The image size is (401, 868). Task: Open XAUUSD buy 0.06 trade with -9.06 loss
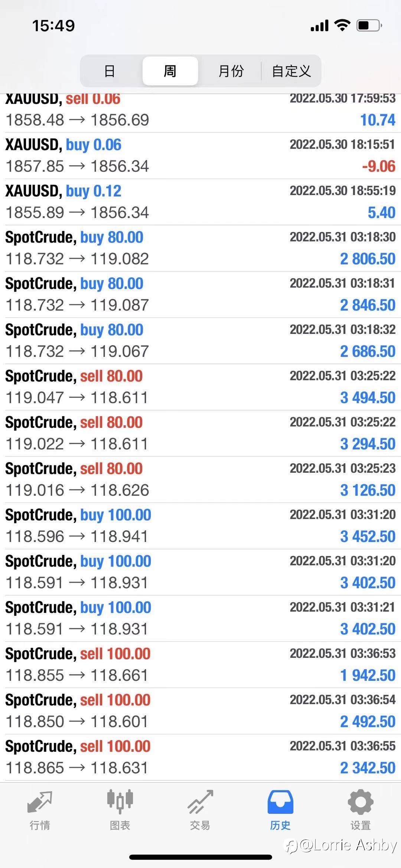(x=200, y=156)
